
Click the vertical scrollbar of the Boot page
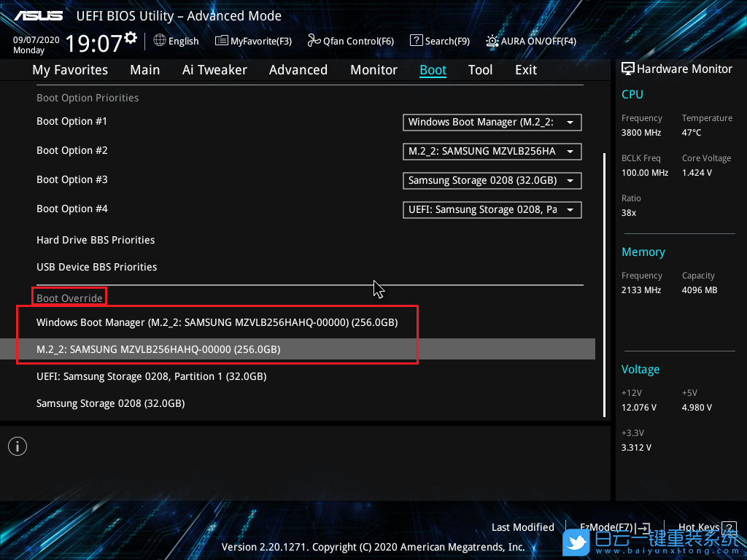click(x=604, y=284)
